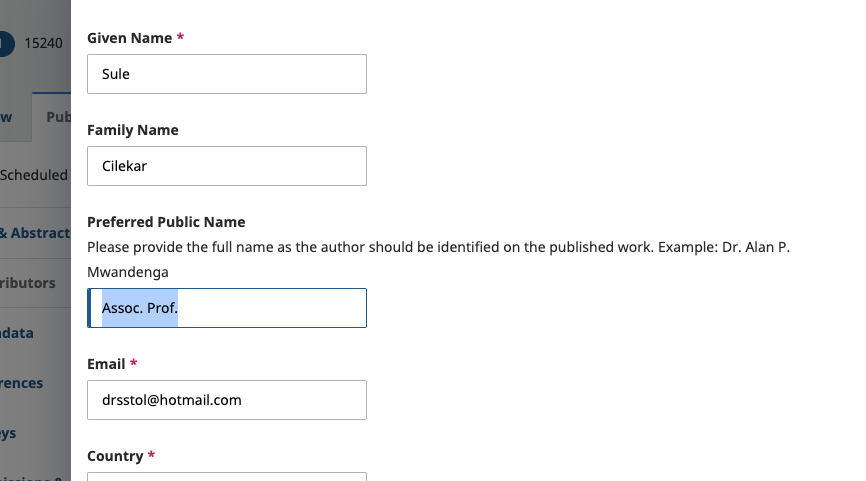This screenshot has height=481, width=866.
Task: Click the Scheduled status label
Action: (34, 175)
